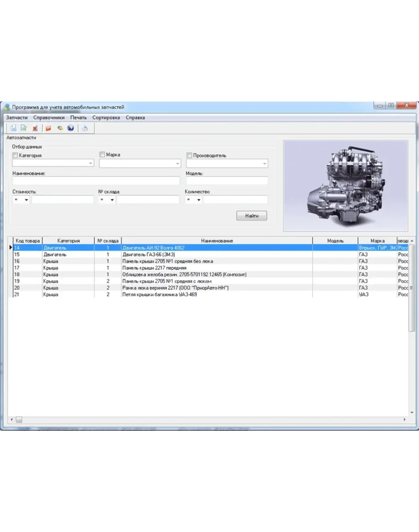This screenshot has height=532, width=419.
Task: Enable the Категория filter checkbox
Action: coord(15,156)
